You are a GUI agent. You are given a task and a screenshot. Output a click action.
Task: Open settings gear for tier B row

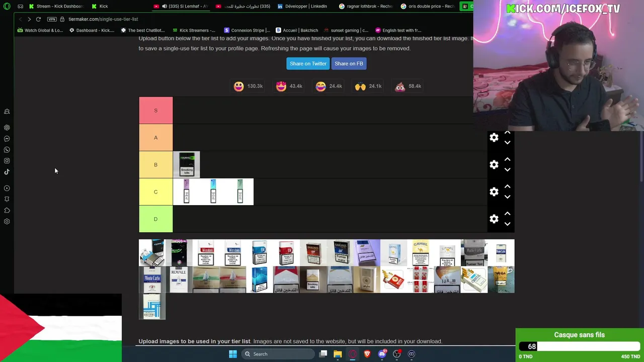pyautogui.click(x=494, y=165)
